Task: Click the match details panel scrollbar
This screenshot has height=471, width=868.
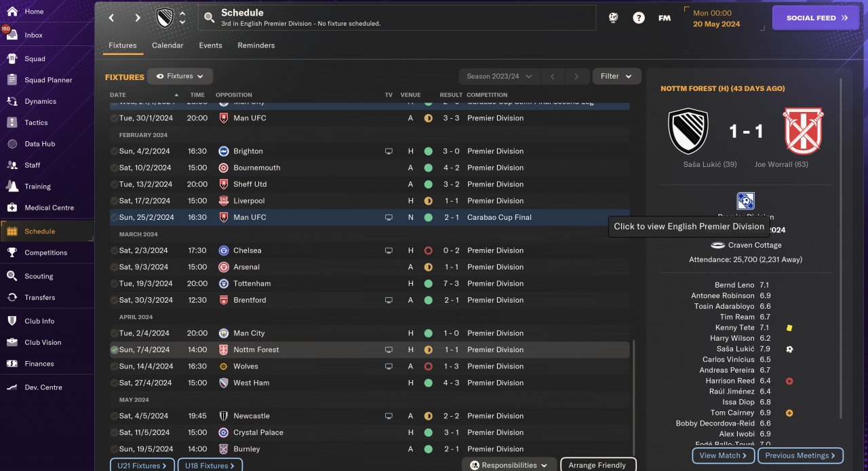Action: pos(841,248)
